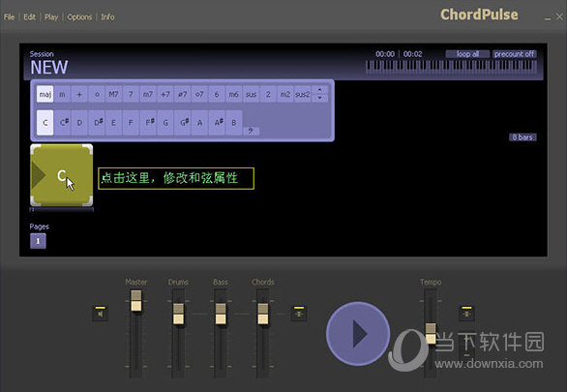
Task: Select the maj chord type
Action: coord(45,95)
